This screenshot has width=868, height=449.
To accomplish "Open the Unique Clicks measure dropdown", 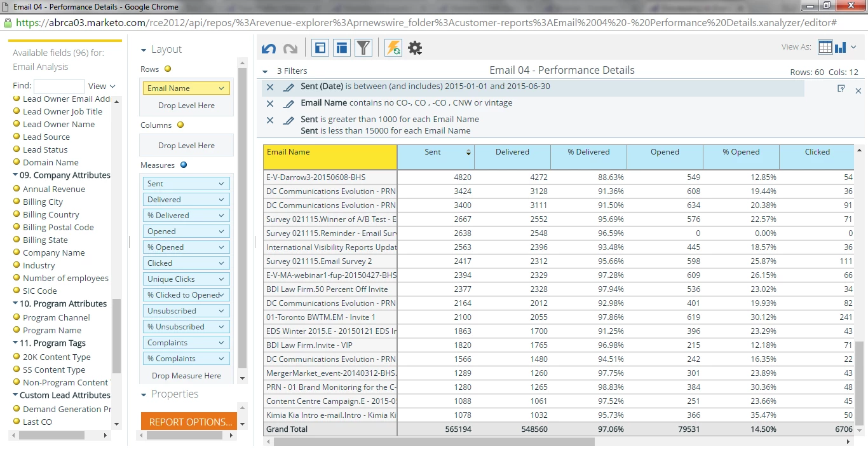I will click(221, 279).
